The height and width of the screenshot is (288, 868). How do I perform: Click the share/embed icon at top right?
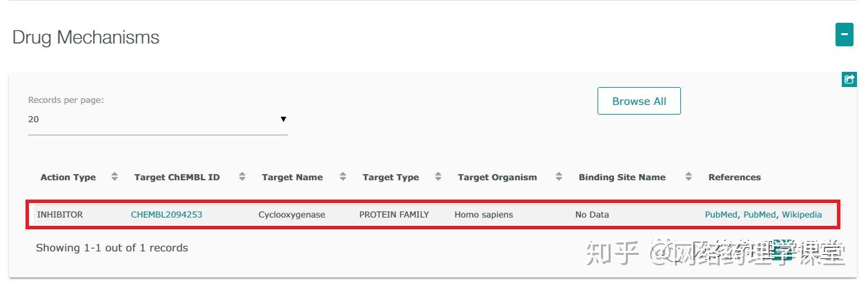click(x=849, y=79)
